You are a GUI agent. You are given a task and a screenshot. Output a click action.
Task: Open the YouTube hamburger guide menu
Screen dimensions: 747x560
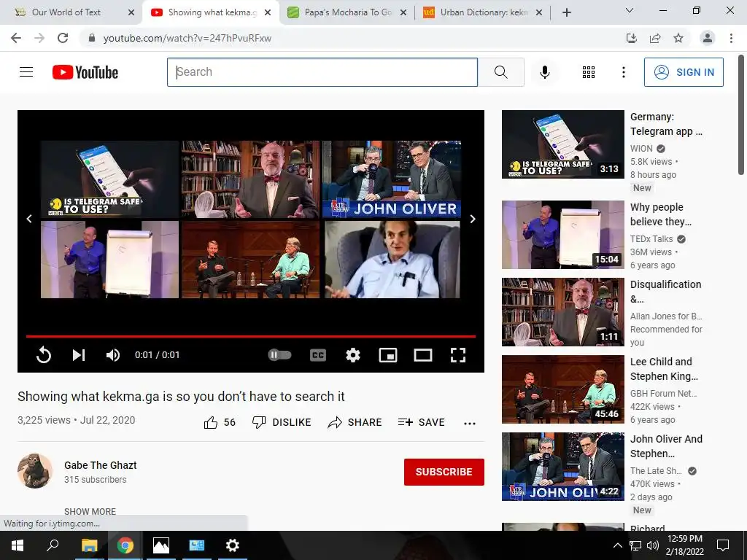(x=26, y=72)
